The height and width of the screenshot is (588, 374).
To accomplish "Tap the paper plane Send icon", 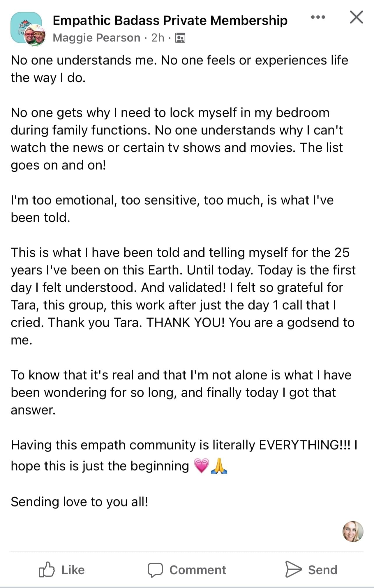I will click(293, 569).
